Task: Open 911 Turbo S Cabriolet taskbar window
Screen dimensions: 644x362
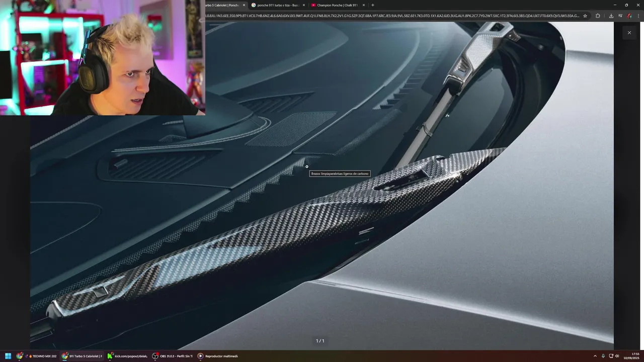Action: click(x=82, y=356)
